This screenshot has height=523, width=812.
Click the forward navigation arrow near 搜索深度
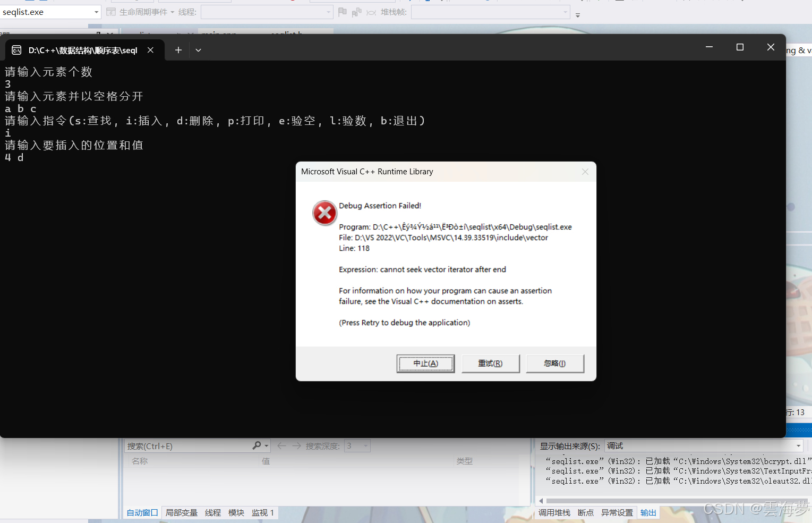[x=296, y=445]
